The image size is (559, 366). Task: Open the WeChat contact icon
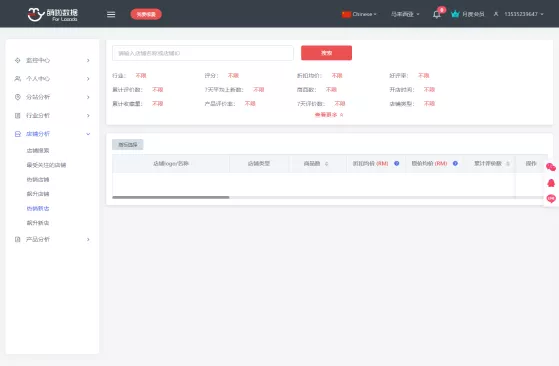[x=551, y=167]
